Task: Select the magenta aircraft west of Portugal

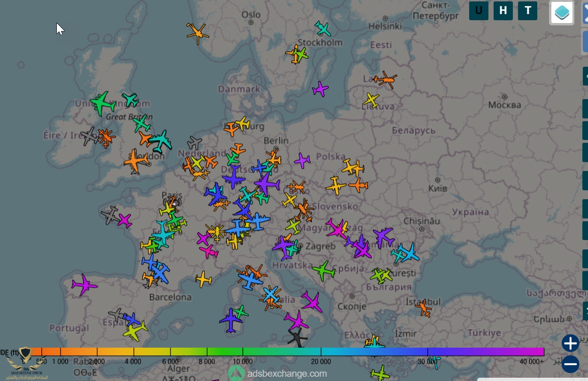Action: [x=85, y=285]
